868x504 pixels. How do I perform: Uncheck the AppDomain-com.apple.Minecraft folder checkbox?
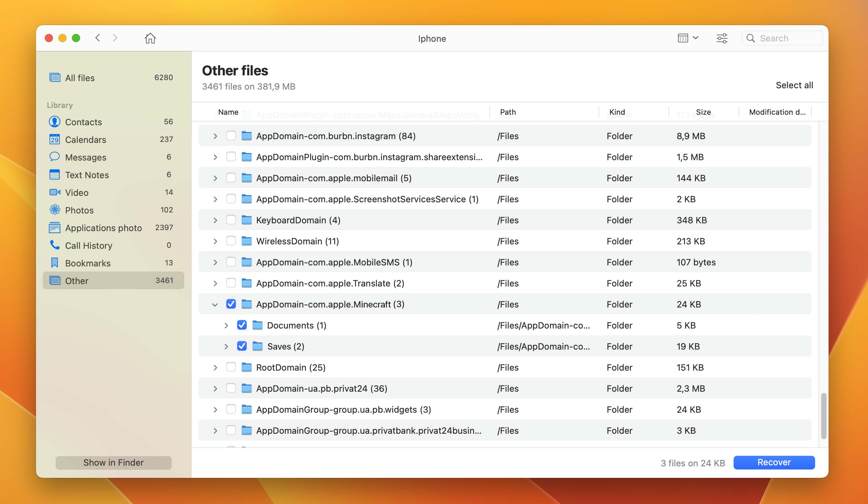coord(231,304)
